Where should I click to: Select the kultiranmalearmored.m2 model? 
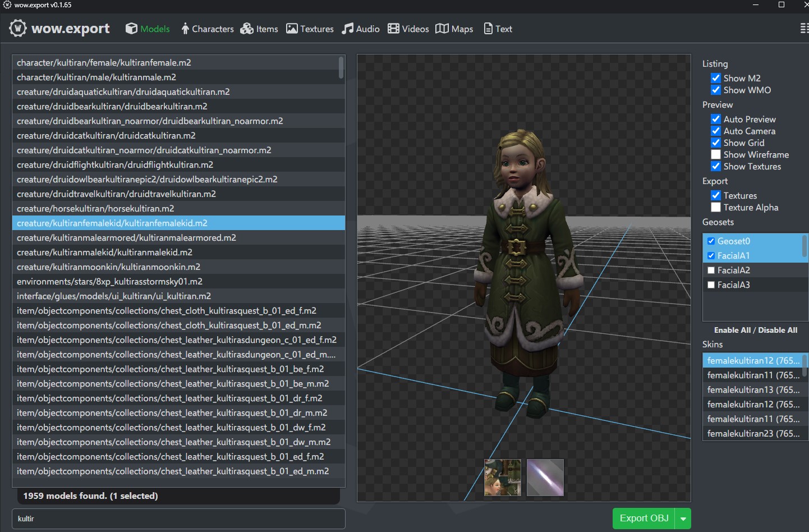(178, 237)
